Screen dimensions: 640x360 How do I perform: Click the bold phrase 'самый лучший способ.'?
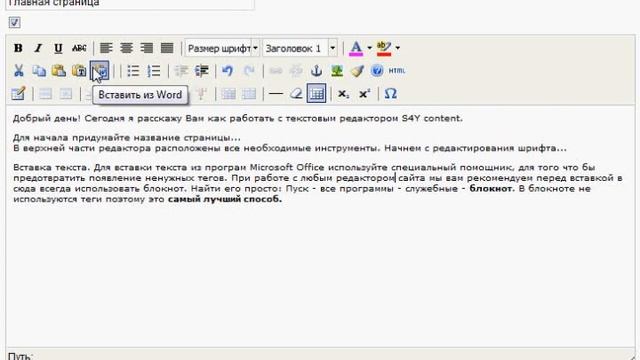(x=225, y=199)
